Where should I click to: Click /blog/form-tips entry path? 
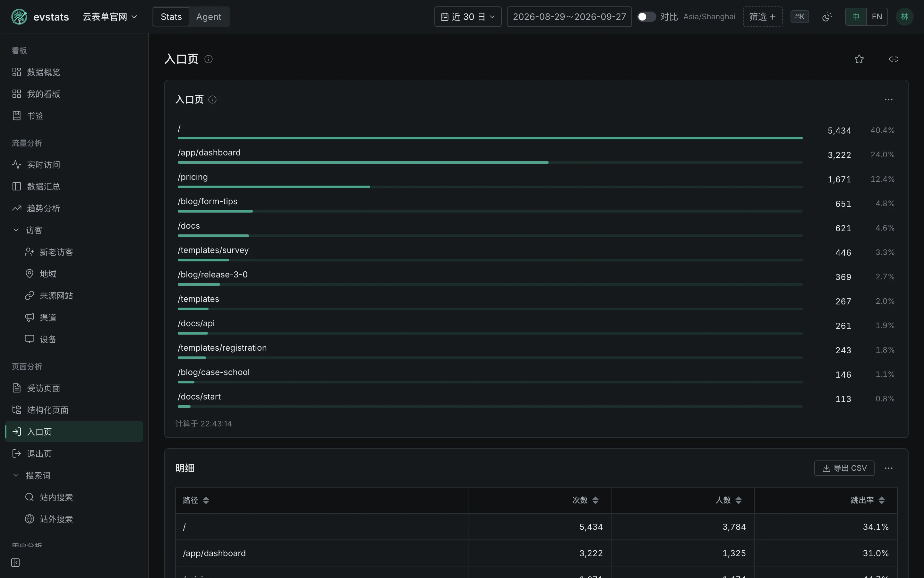click(207, 201)
